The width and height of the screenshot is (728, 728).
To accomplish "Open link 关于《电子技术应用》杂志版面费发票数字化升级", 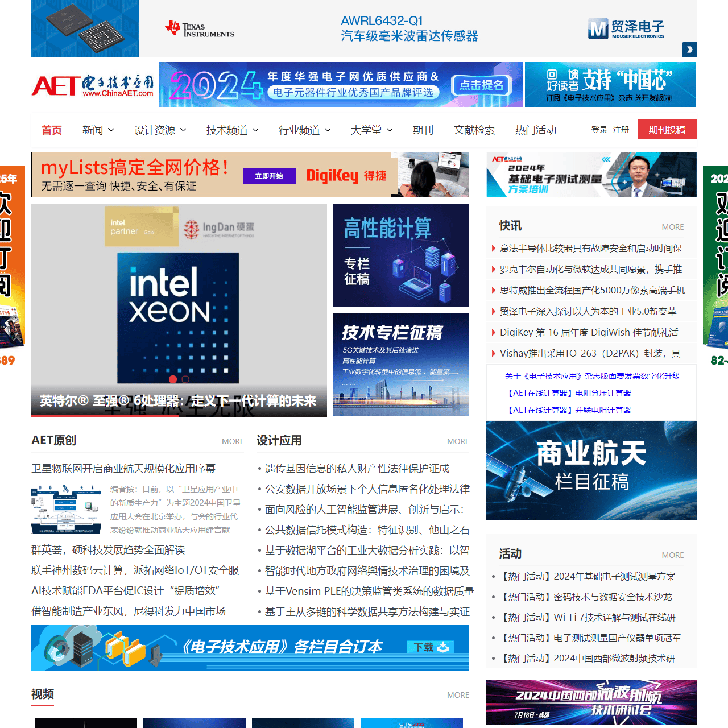I will pyautogui.click(x=591, y=376).
